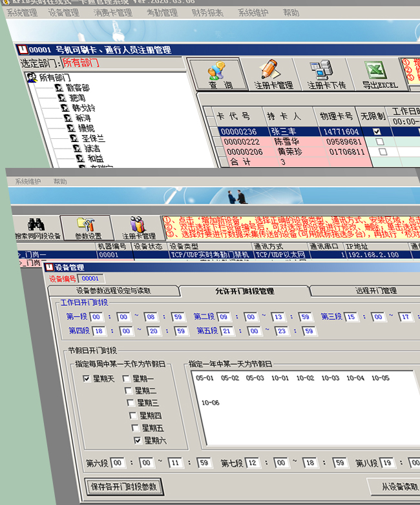Screen dimensions: 420x505
Task: Click the 保存各开门时段参数 button
Action: pyautogui.click(x=123, y=486)
